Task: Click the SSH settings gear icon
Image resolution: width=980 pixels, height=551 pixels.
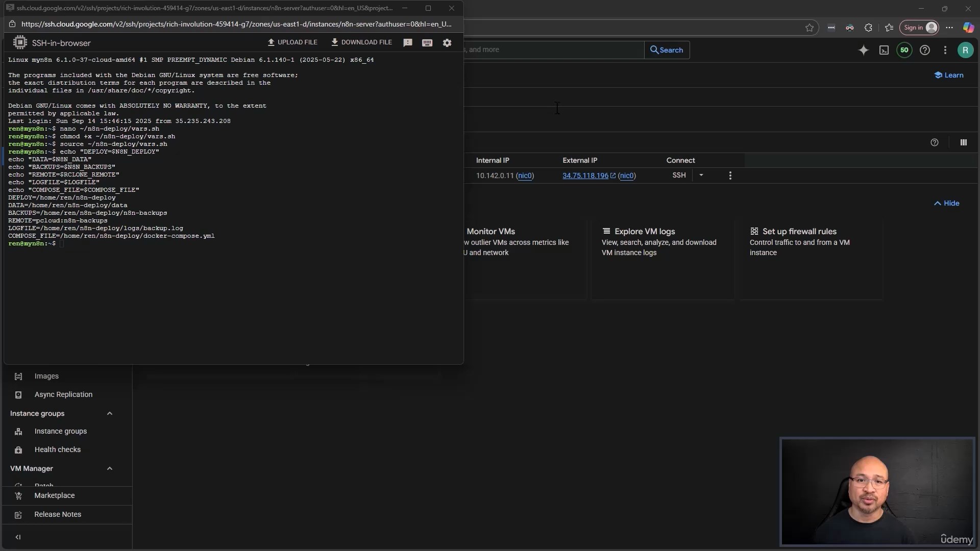Action: point(447,43)
